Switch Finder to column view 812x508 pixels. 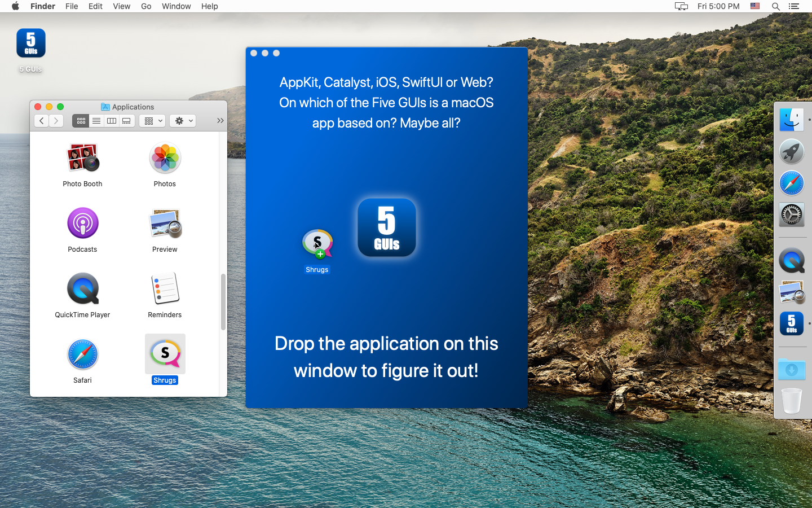point(112,121)
